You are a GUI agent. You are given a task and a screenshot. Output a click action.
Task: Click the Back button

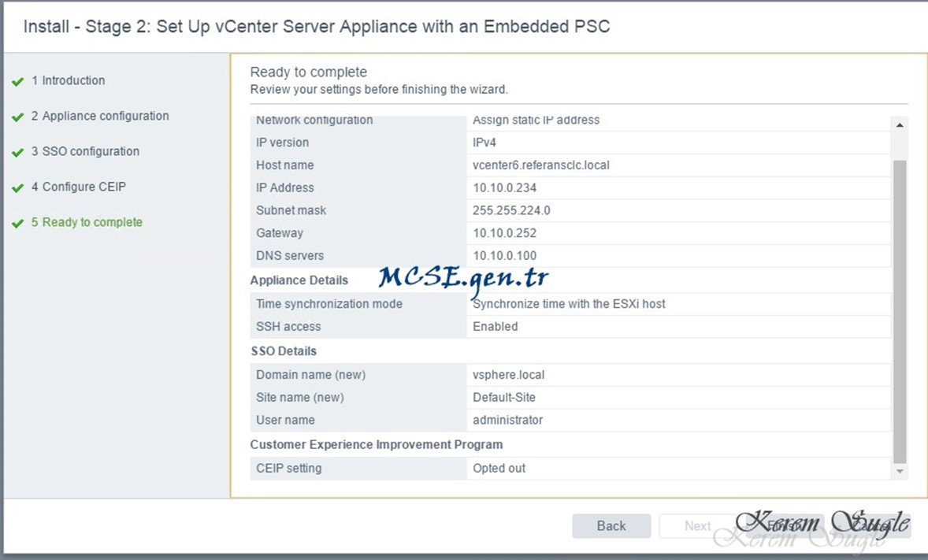point(611,525)
